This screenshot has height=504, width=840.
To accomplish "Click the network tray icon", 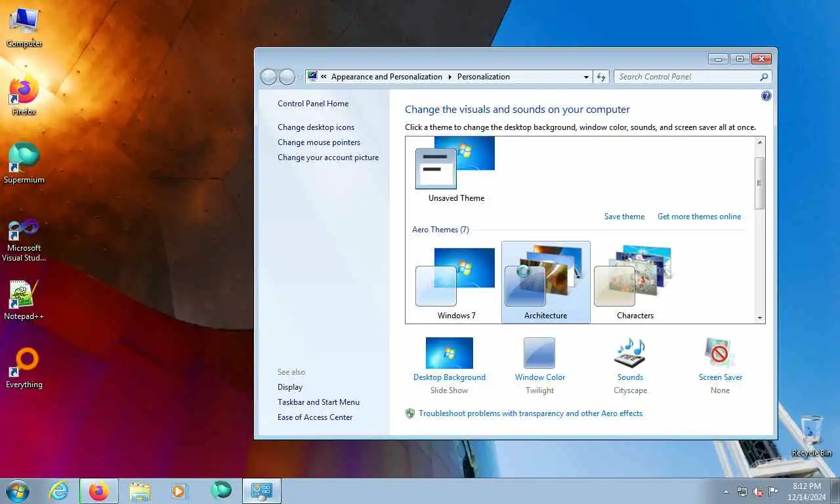I will pos(742,492).
